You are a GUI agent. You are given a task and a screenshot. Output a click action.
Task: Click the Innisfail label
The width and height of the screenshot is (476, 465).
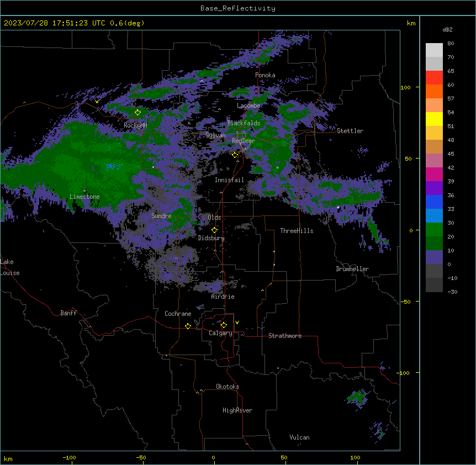pyautogui.click(x=229, y=180)
